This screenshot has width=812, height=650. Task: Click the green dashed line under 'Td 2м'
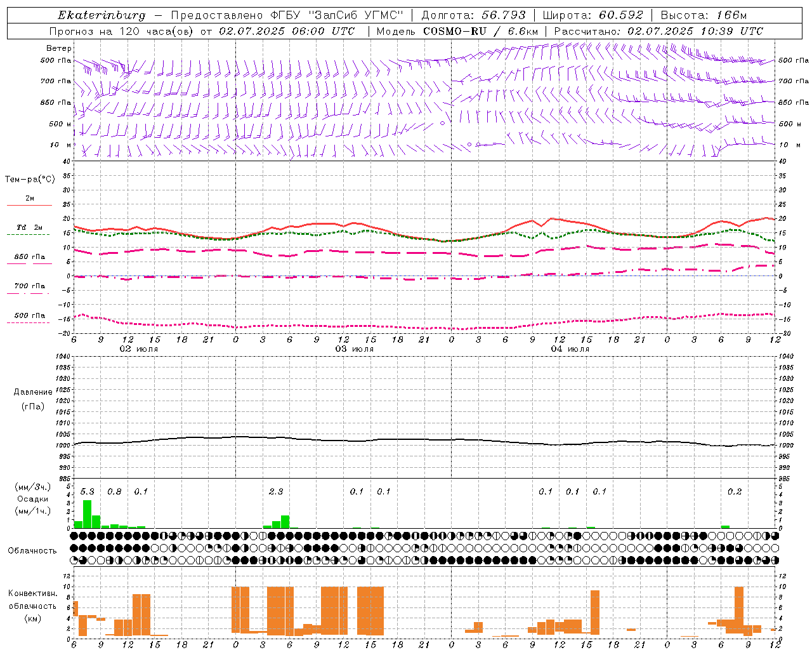click(x=28, y=235)
